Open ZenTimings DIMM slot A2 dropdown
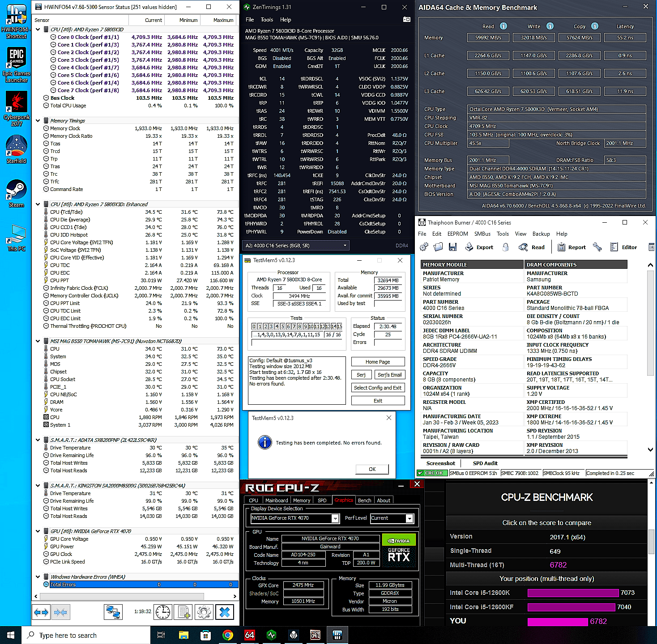Image resolution: width=657 pixels, height=644 pixels. [x=295, y=246]
